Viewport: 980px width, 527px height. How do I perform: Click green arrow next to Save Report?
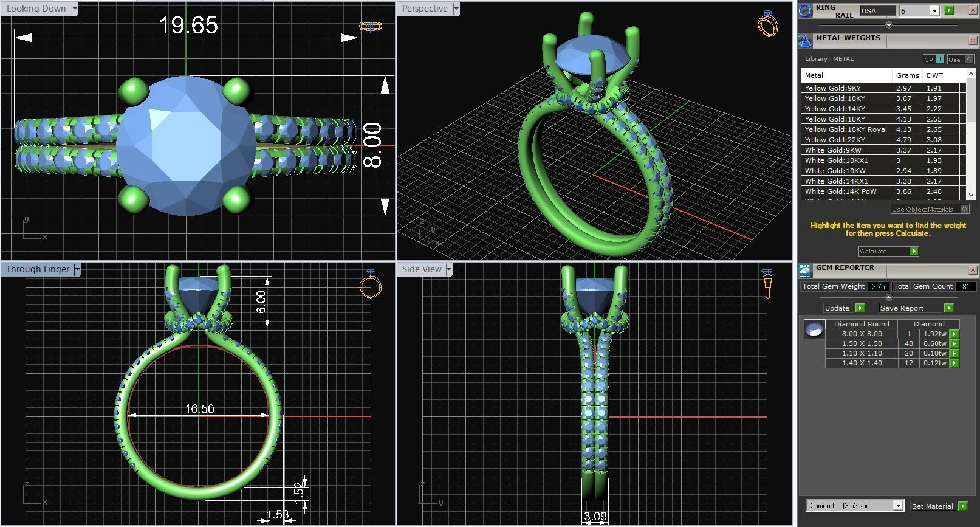(x=948, y=308)
